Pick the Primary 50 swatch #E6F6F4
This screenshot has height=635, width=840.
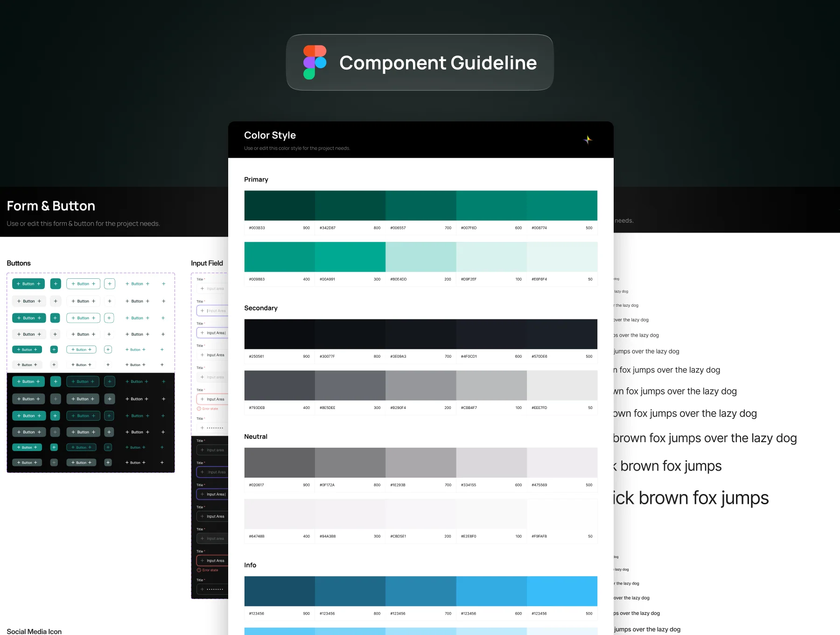click(x=562, y=257)
